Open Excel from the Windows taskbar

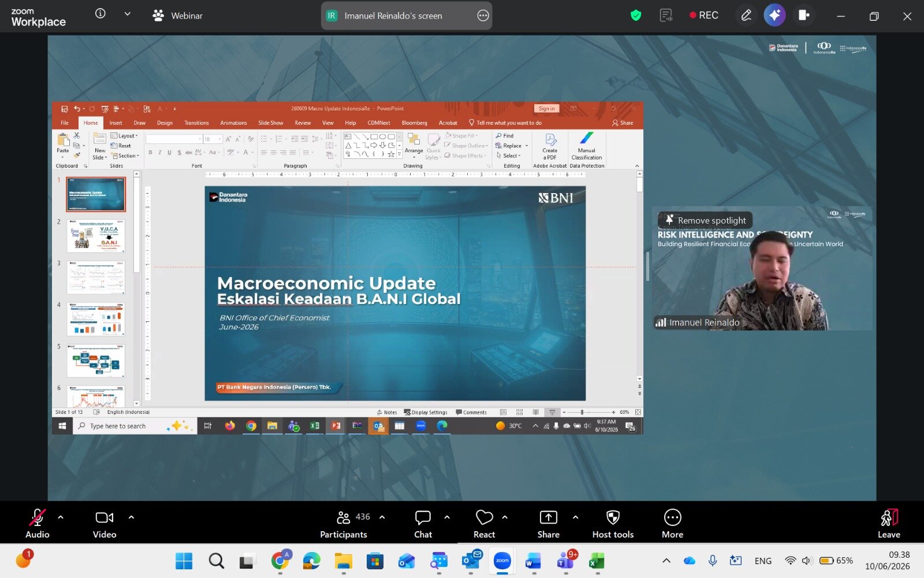597,561
